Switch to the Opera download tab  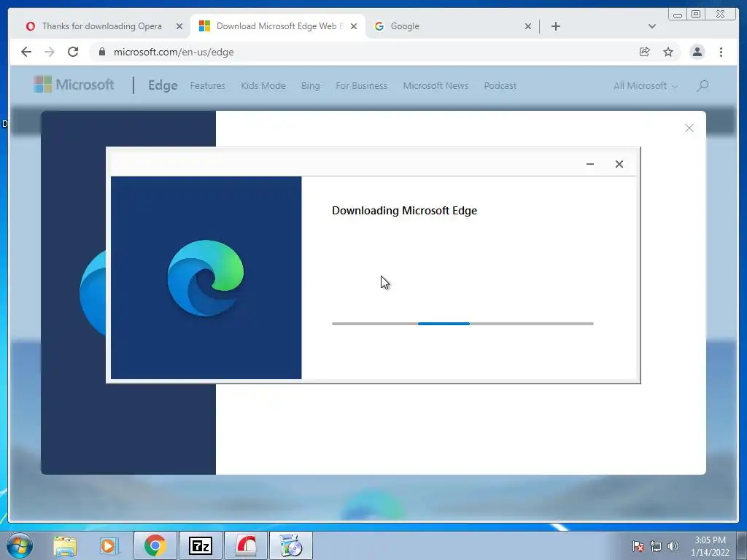(x=101, y=26)
